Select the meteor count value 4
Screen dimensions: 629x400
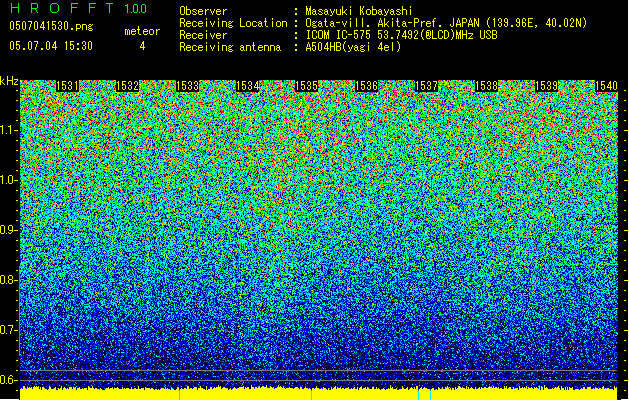(142, 47)
